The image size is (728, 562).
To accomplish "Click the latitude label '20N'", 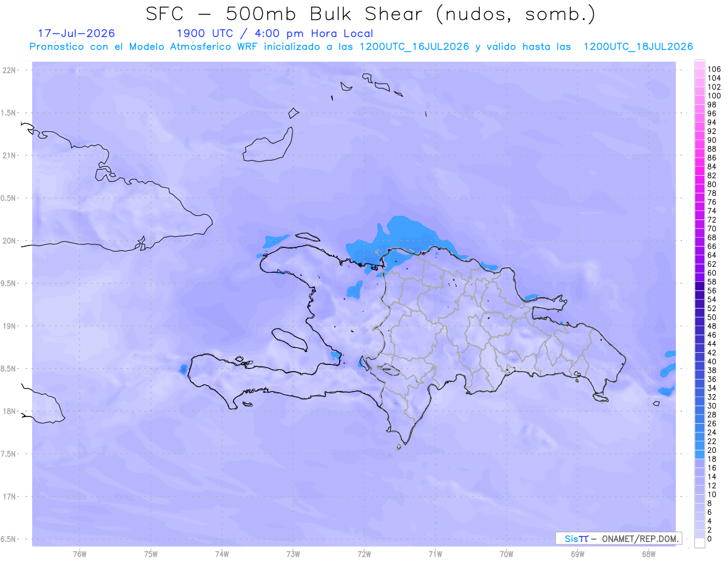I will [x=9, y=241].
